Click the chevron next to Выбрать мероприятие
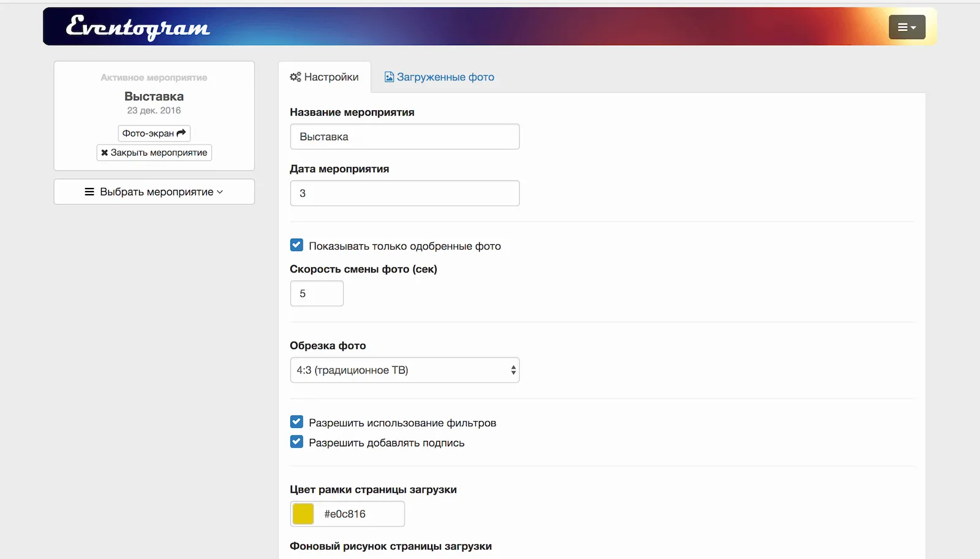980x559 pixels. [220, 192]
